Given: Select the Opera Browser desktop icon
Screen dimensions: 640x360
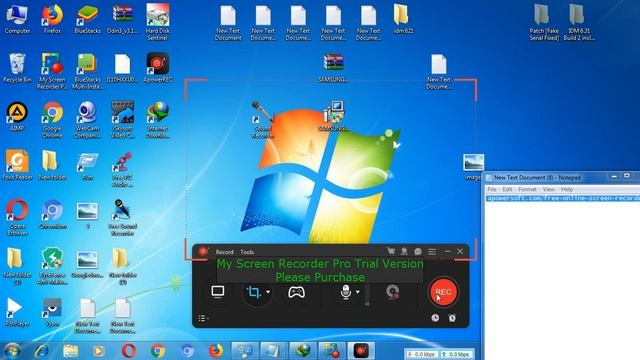Looking at the screenshot, I should click(x=17, y=218).
